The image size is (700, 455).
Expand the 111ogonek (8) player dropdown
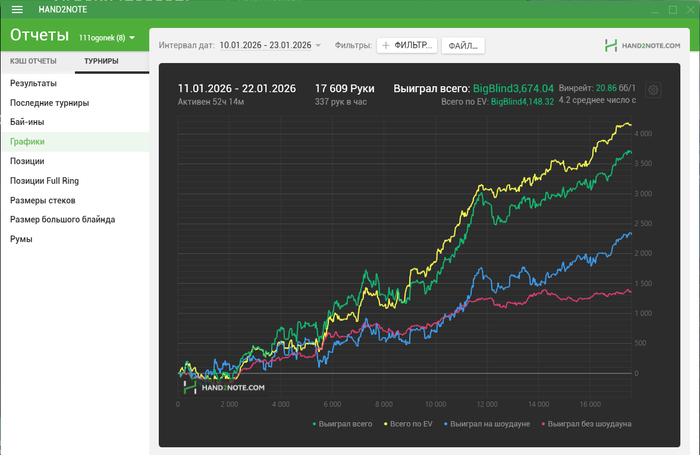107,38
